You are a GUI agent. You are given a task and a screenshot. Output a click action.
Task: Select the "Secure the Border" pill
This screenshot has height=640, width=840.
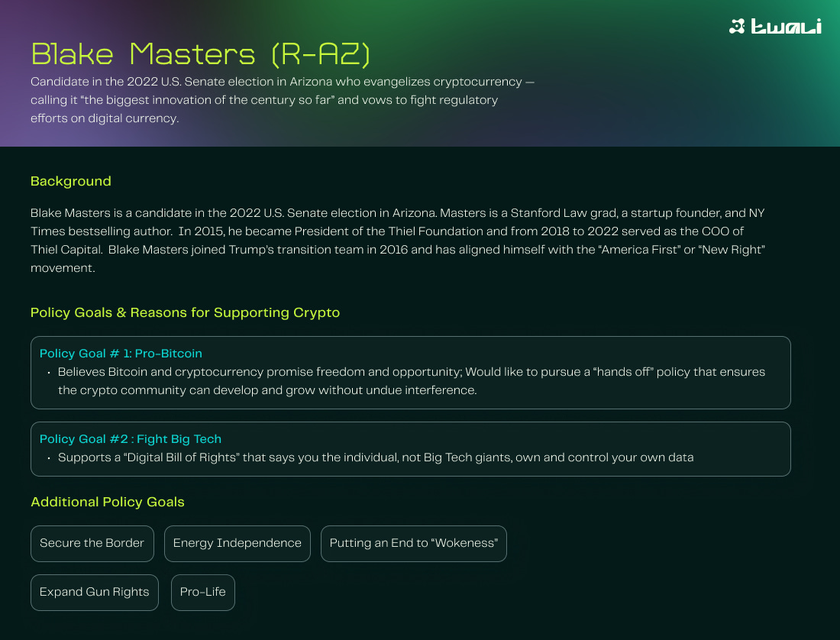92,544
